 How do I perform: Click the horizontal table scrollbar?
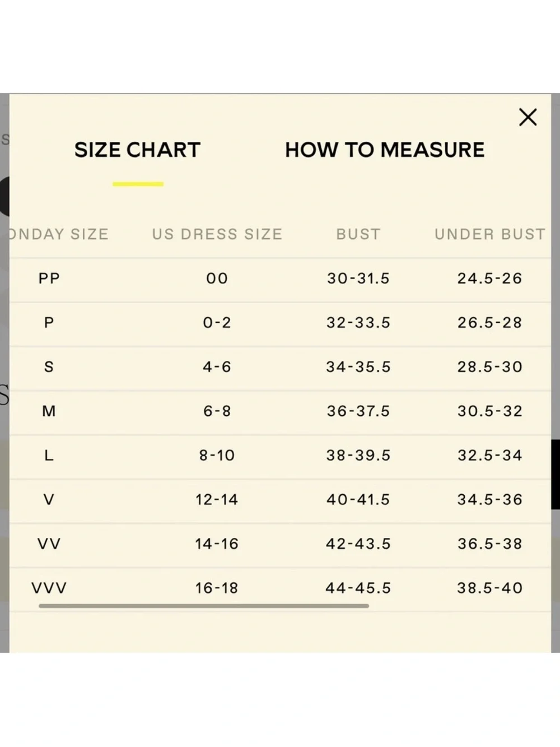coord(204,606)
